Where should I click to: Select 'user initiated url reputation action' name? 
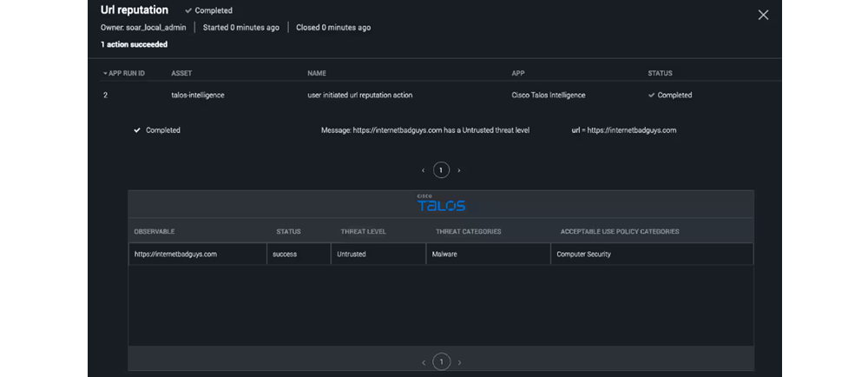pyautogui.click(x=360, y=96)
